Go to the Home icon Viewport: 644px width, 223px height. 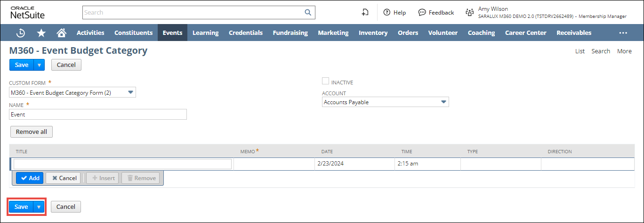pos(61,33)
